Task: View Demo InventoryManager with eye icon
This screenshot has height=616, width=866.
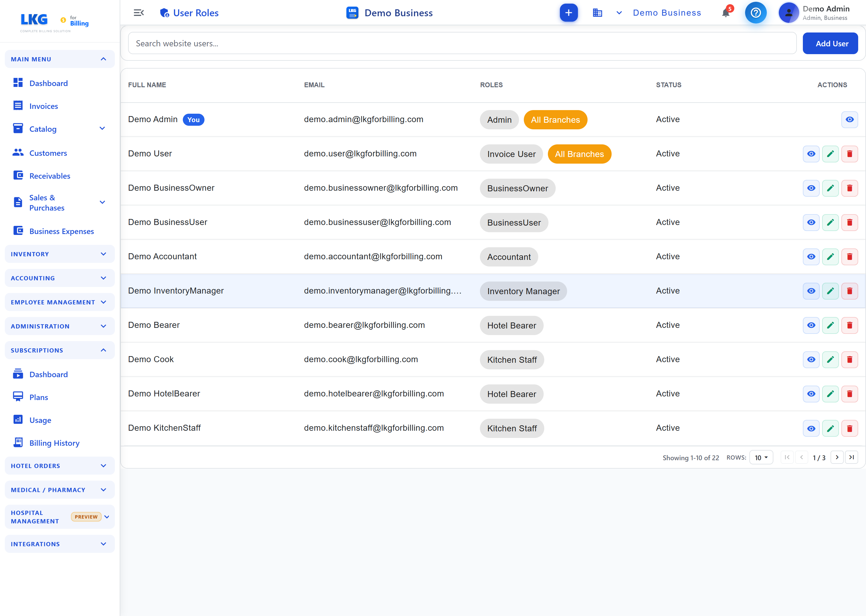Action: [811, 291]
